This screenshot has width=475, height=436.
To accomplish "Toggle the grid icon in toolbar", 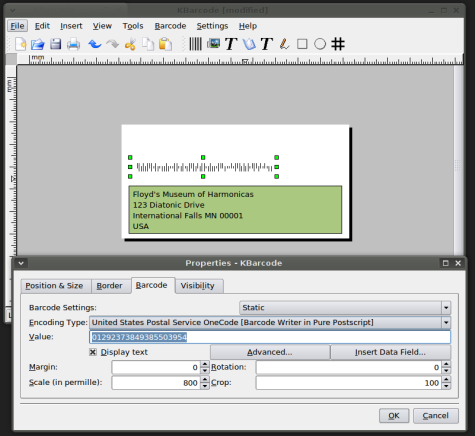I will point(338,44).
